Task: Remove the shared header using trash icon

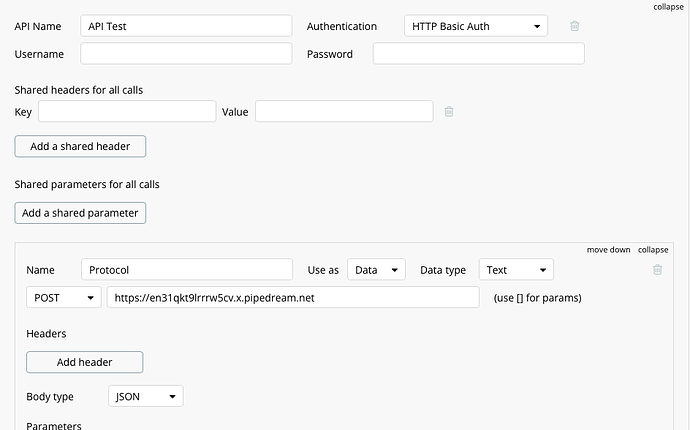Action: pyautogui.click(x=449, y=112)
